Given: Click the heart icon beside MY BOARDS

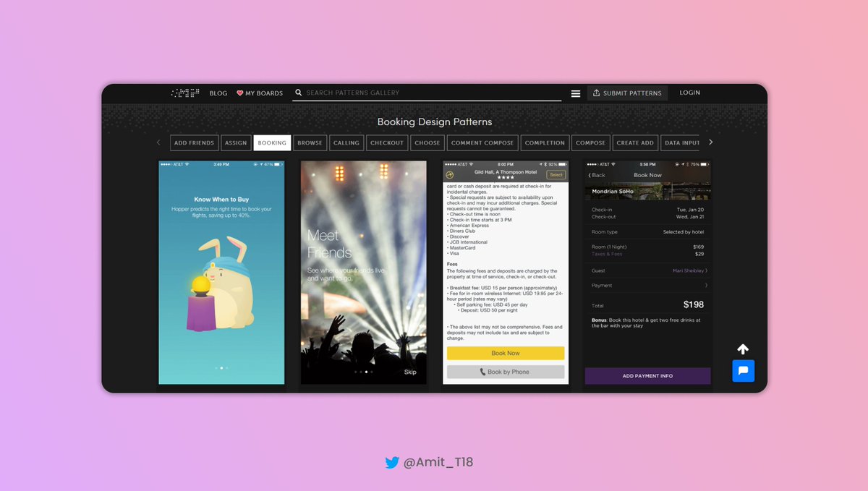Looking at the screenshot, I should (x=240, y=93).
